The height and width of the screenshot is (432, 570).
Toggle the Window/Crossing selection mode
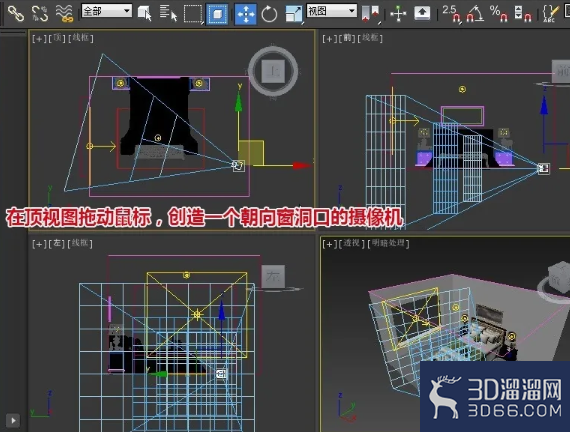coord(217,14)
